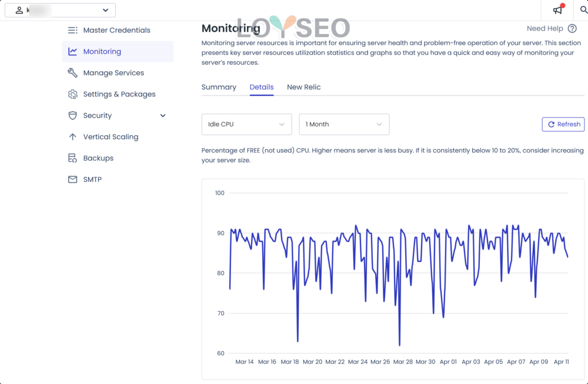The width and height of the screenshot is (588, 384).
Task: Switch to the Summary tab
Action: [x=219, y=87]
